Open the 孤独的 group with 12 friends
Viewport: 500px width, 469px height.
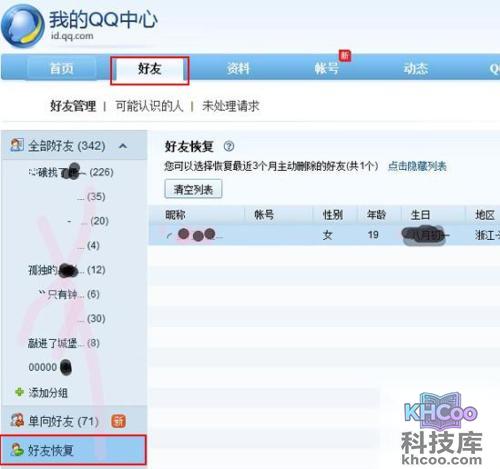pos(67,270)
